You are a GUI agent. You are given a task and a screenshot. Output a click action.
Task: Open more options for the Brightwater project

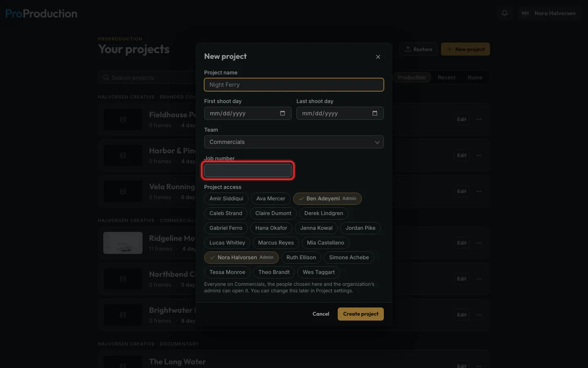(479, 315)
